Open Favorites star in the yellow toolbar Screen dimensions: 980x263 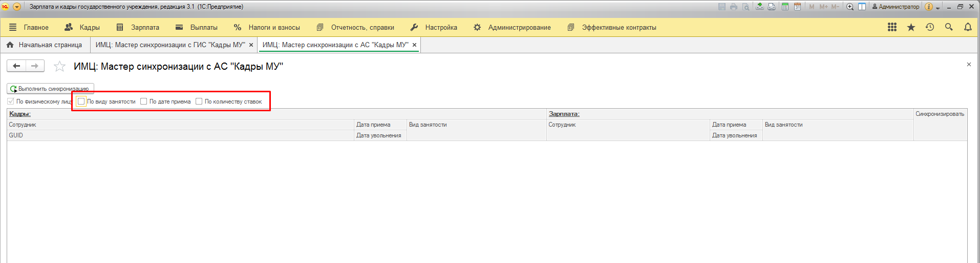click(911, 27)
